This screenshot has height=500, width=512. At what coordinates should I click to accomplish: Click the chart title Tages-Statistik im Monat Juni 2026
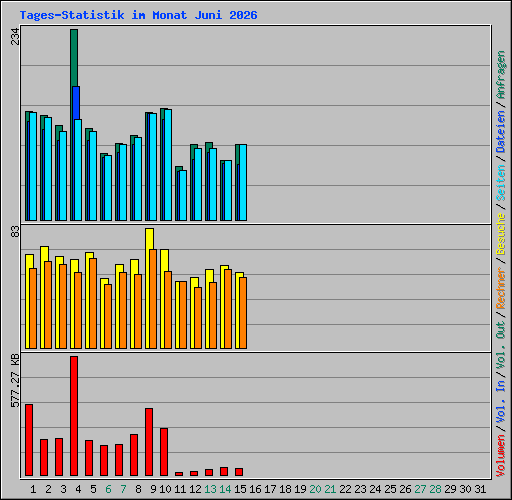[138, 15]
